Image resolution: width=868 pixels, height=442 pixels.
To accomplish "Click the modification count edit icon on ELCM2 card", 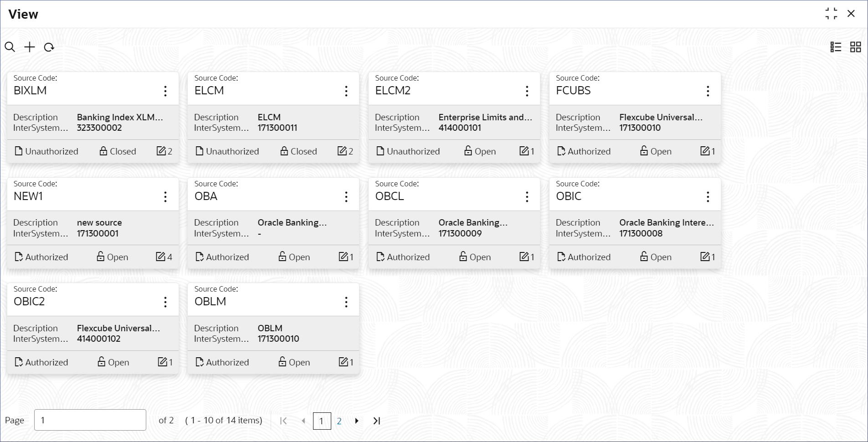I will point(524,151).
